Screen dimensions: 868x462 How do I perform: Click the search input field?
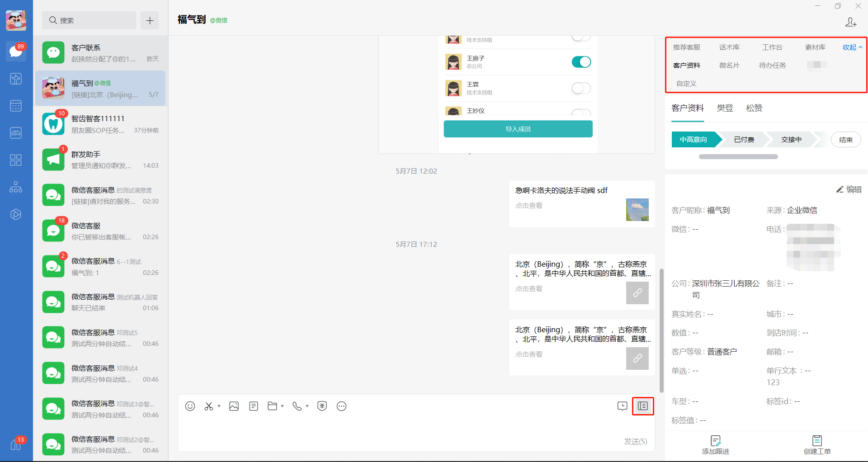tap(89, 20)
